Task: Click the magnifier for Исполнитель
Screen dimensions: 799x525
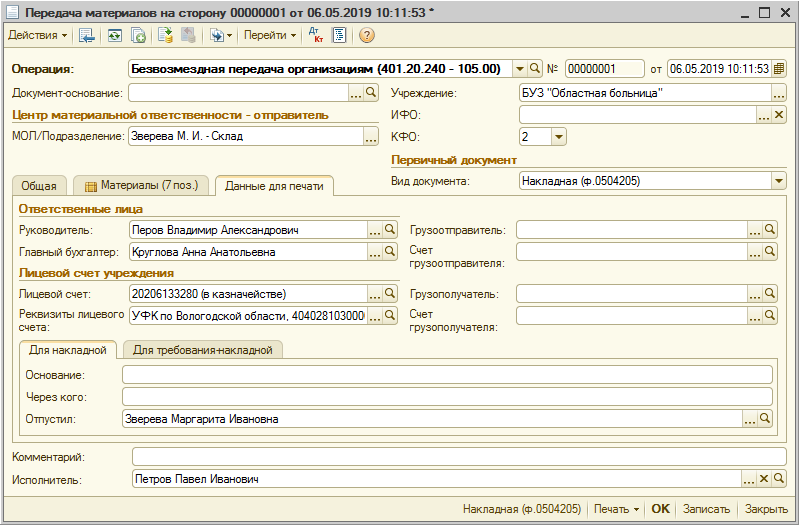Action: point(779,479)
